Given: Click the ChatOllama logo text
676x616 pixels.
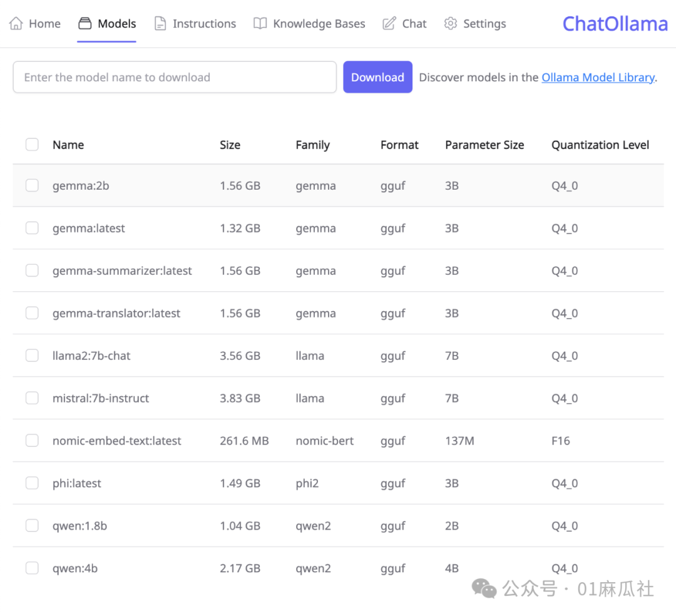Looking at the screenshot, I should (615, 24).
